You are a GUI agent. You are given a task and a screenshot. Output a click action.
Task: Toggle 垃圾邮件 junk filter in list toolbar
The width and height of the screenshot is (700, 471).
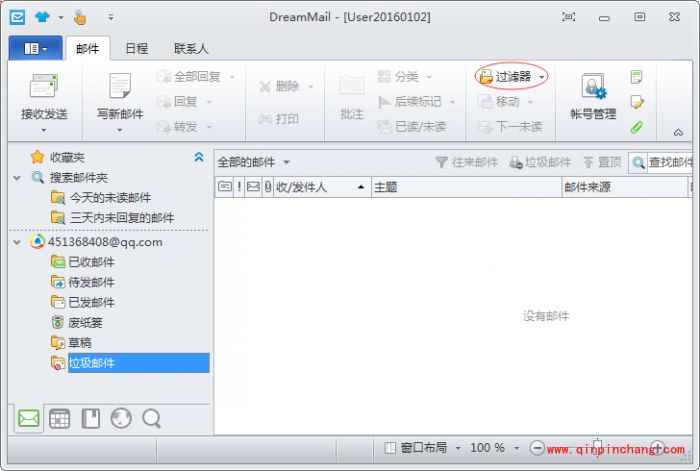coord(540,162)
